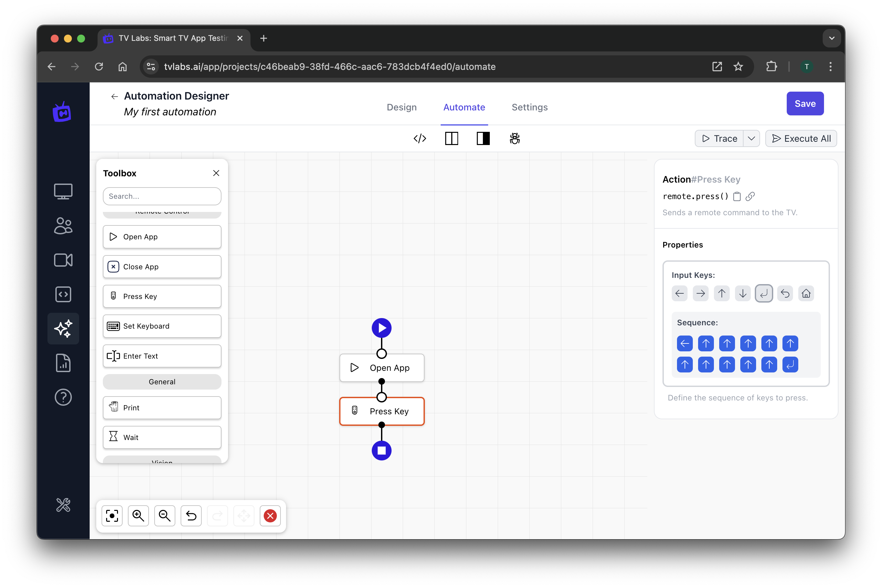The width and height of the screenshot is (882, 588).
Task: Click Execute All button
Action: click(802, 138)
